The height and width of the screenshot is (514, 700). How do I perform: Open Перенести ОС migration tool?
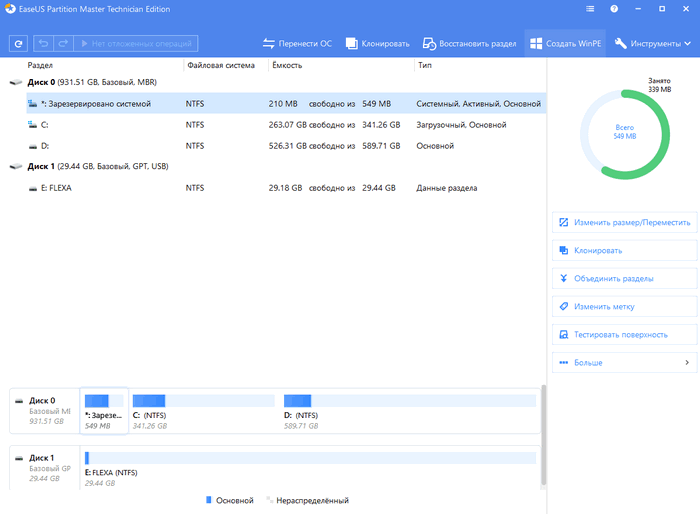click(x=297, y=44)
